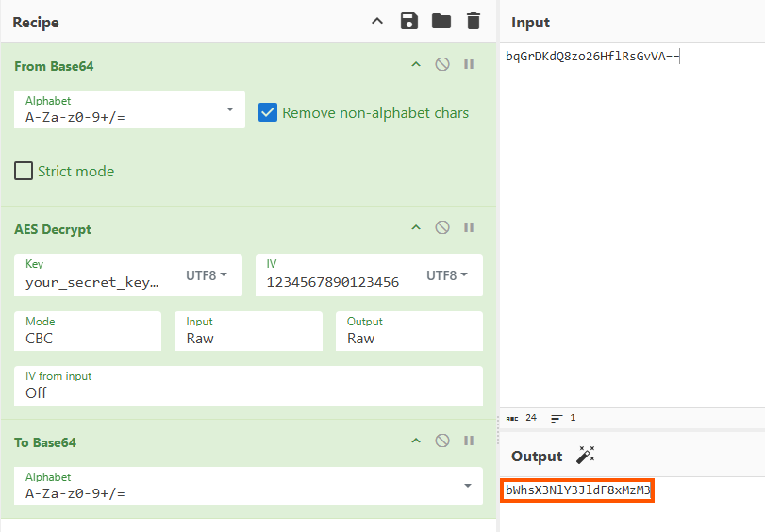
Task: Load a recipe via folder icon
Action: pyautogui.click(x=441, y=22)
